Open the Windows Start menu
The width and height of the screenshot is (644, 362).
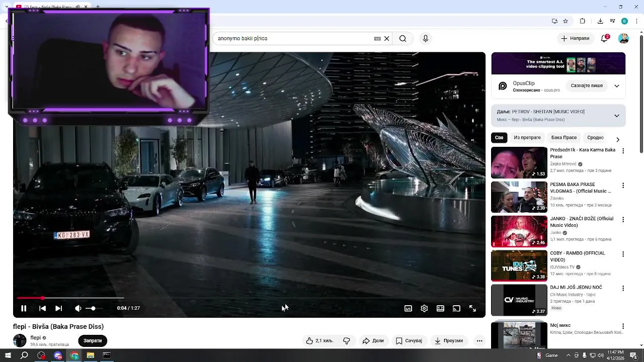pos(8,355)
